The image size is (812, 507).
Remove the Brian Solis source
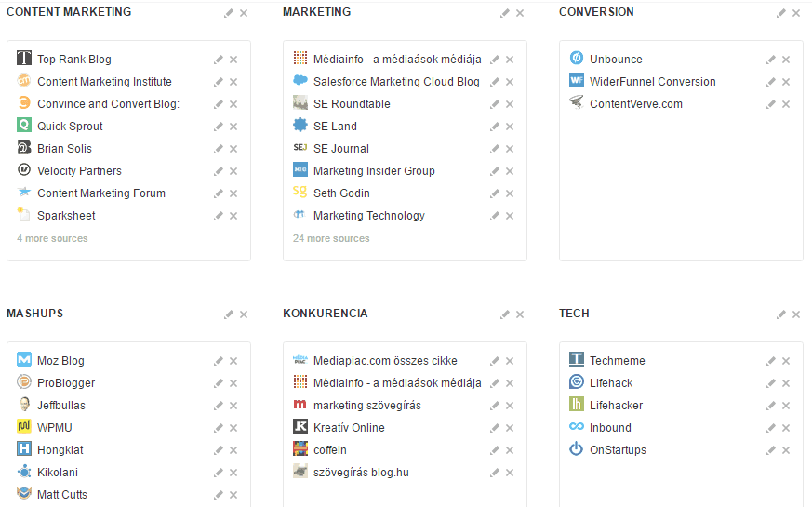[x=233, y=149]
